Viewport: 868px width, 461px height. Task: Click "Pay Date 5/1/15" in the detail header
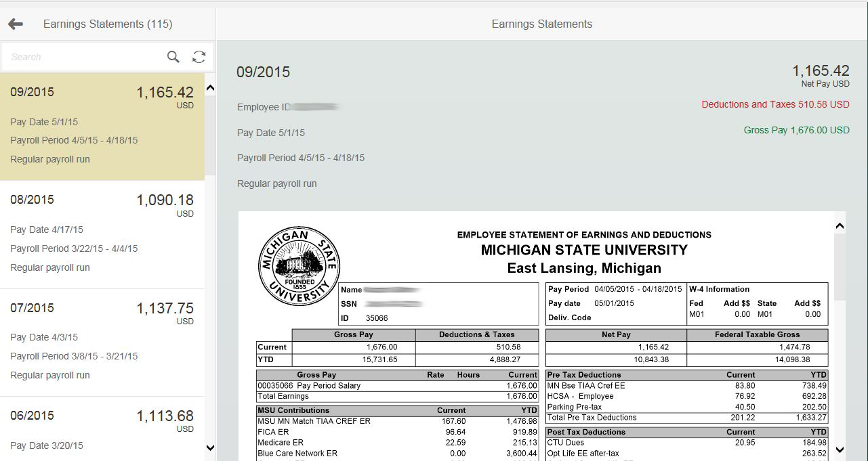(271, 133)
